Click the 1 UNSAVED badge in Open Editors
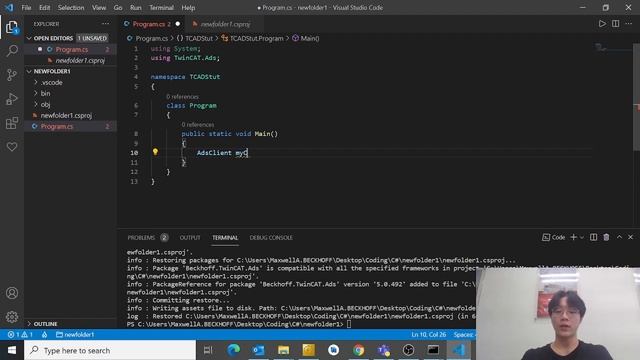 coord(92,38)
